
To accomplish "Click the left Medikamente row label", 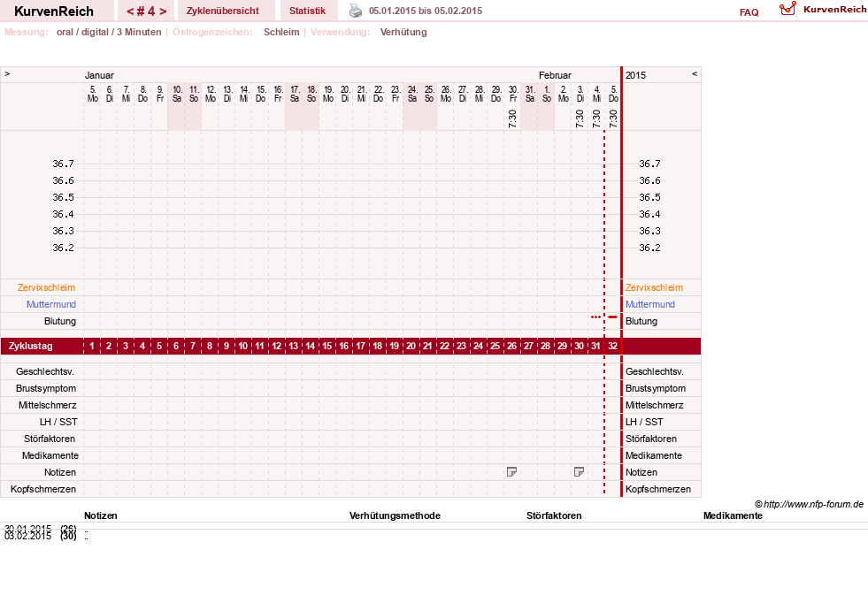I will click(50, 455).
